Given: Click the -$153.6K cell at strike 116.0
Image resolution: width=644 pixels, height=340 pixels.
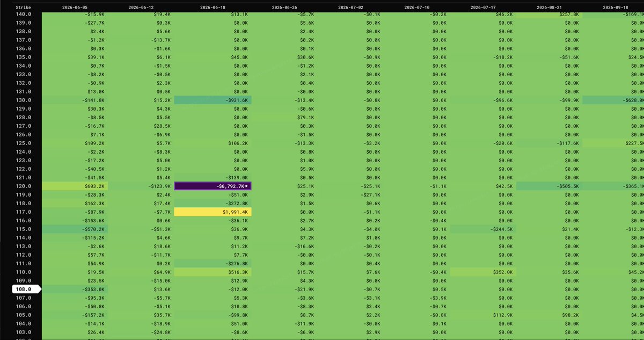Looking at the screenshot, I should point(75,220).
